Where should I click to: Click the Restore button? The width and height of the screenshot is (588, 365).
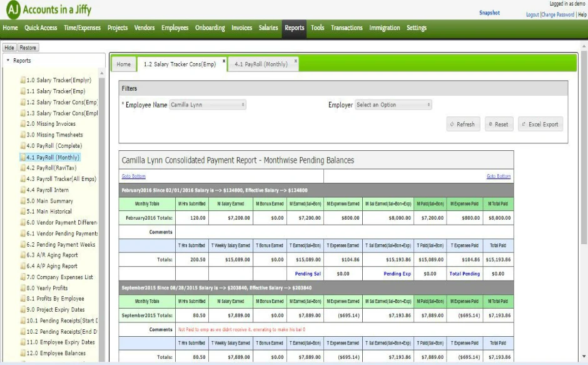tap(28, 48)
